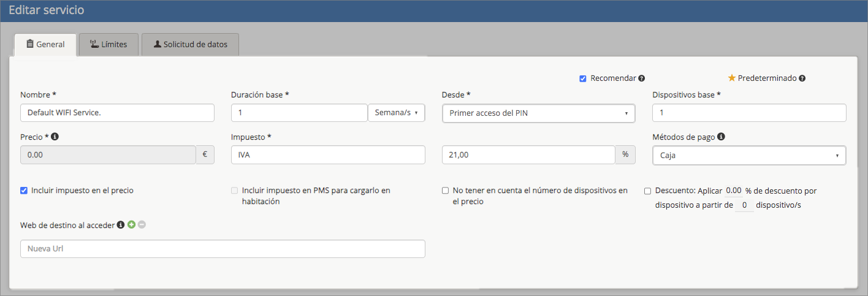Enable No tener en cuenta dispositivos checkbox
Viewport: 868px width, 296px height.
point(446,191)
